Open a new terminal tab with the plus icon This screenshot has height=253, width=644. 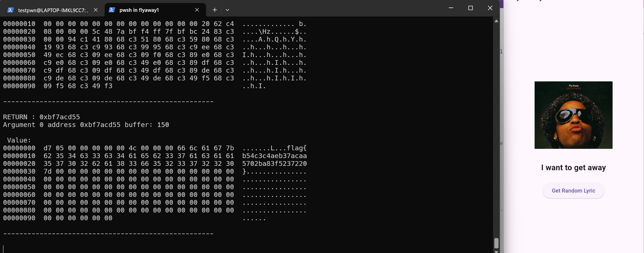coord(214,10)
